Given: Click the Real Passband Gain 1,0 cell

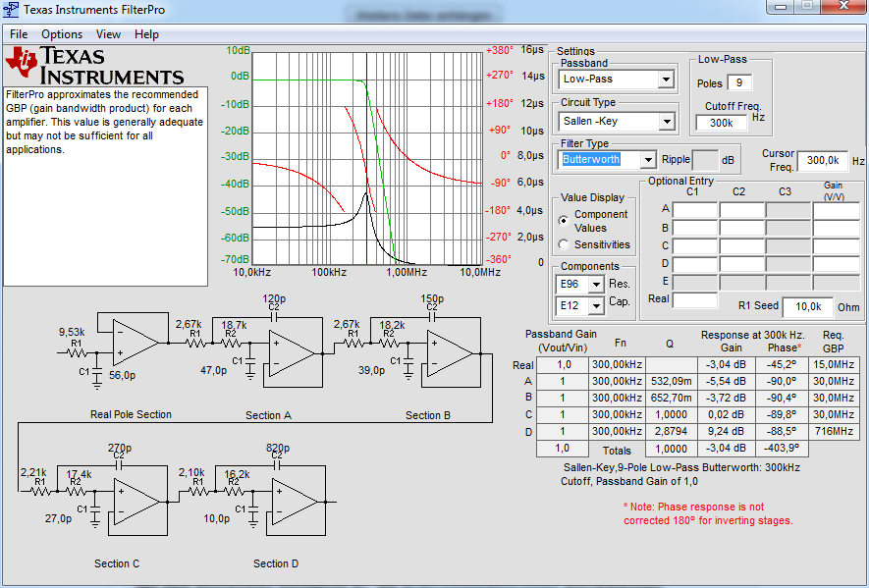Looking at the screenshot, I should 563,364.
